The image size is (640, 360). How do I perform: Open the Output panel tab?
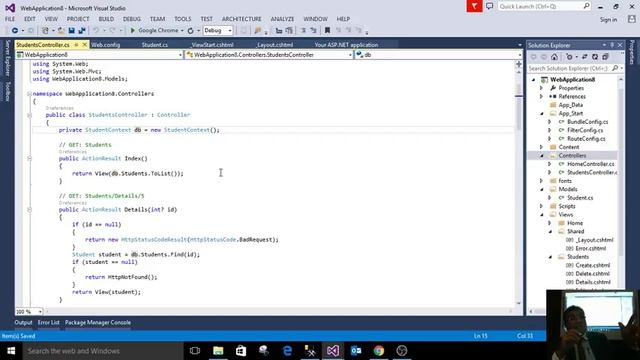tap(23, 322)
